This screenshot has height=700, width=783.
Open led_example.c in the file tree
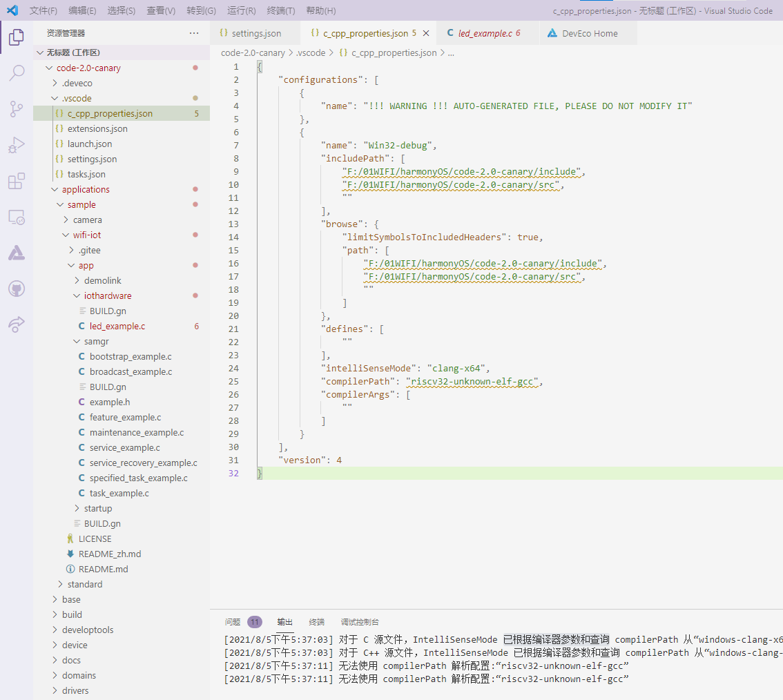click(122, 326)
